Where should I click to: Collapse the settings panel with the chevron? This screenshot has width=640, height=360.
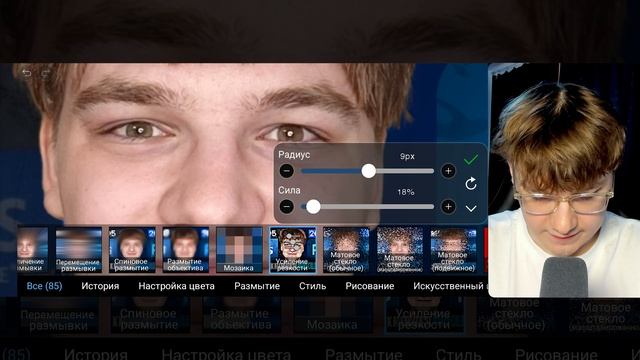tap(471, 209)
